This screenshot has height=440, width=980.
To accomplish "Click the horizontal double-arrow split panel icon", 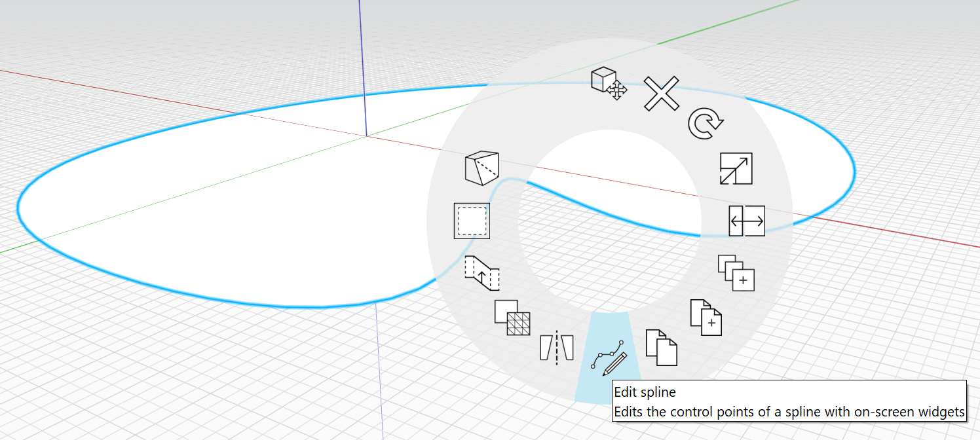I will [x=747, y=221].
